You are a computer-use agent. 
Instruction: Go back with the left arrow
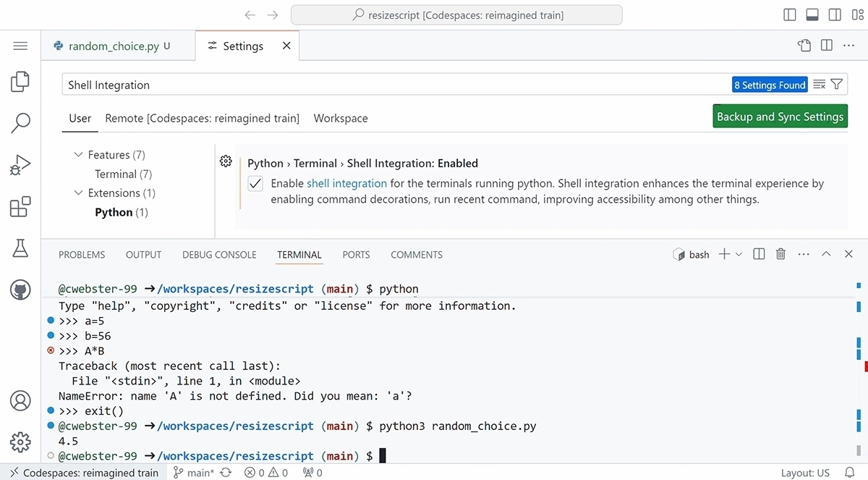(250, 14)
